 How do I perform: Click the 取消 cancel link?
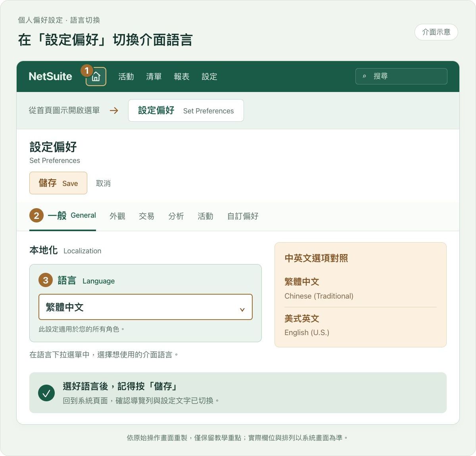[x=103, y=184]
